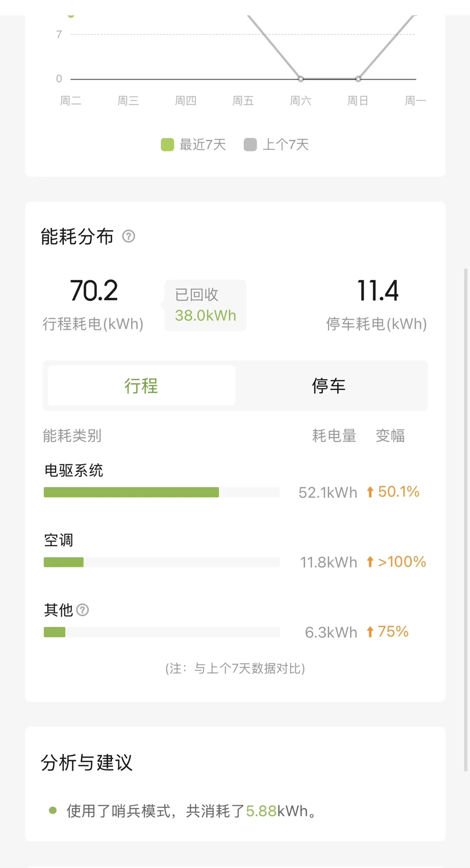Toggle the 最近7天 green legend series

click(x=193, y=144)
